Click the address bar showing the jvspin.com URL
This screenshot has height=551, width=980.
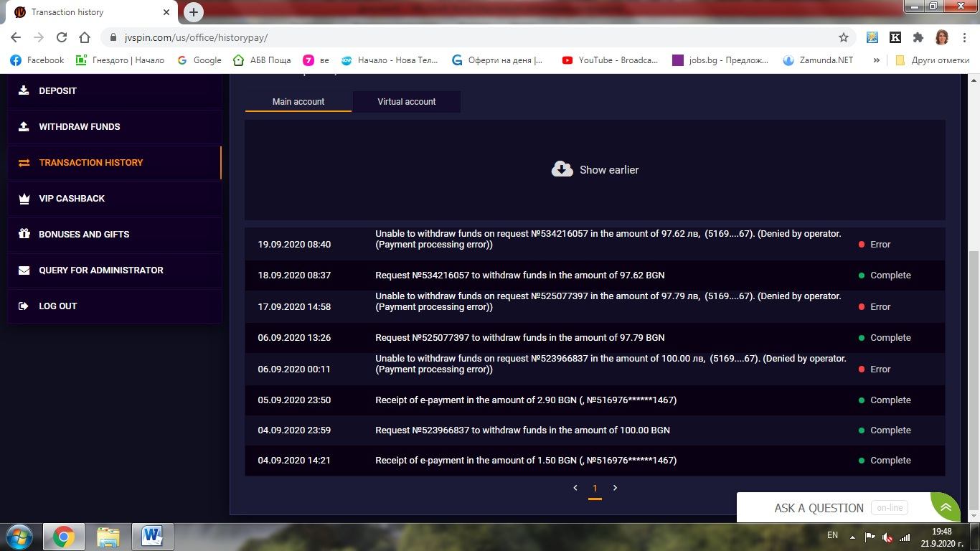pos(473,37)
